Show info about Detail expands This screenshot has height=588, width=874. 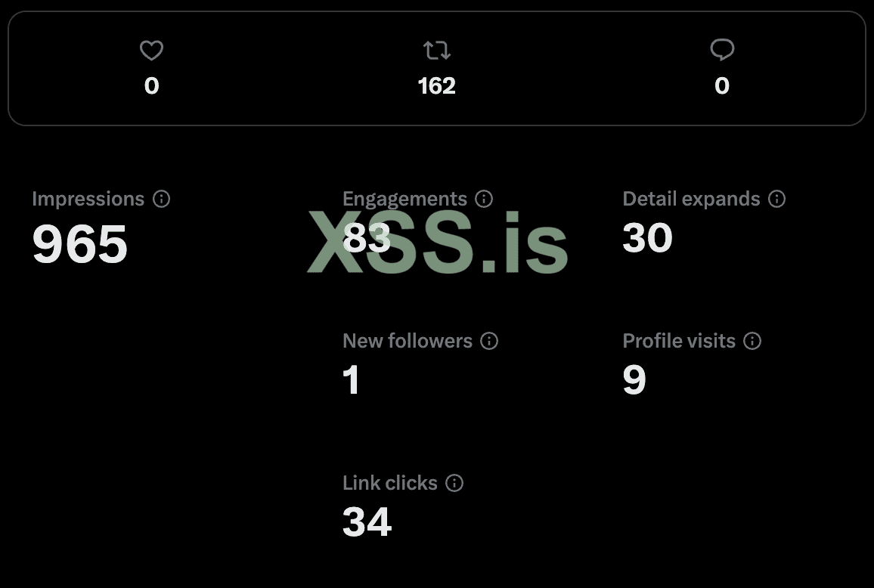coord(776,199)
